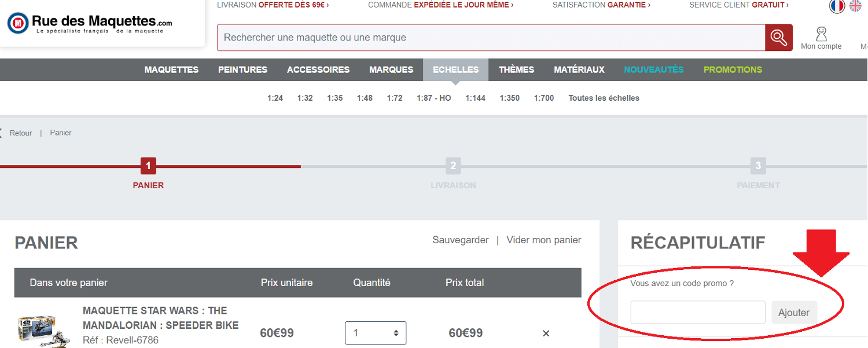Select the 1:48 scale link

365,98
